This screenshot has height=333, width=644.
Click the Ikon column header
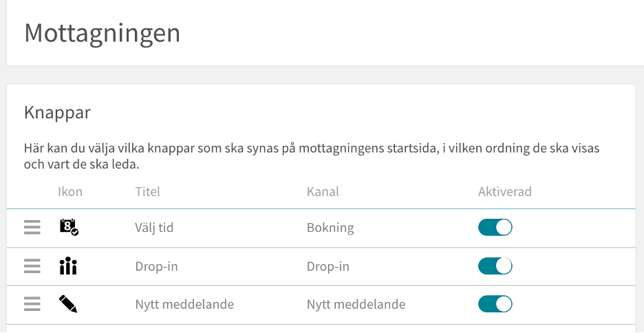(69, 192)
